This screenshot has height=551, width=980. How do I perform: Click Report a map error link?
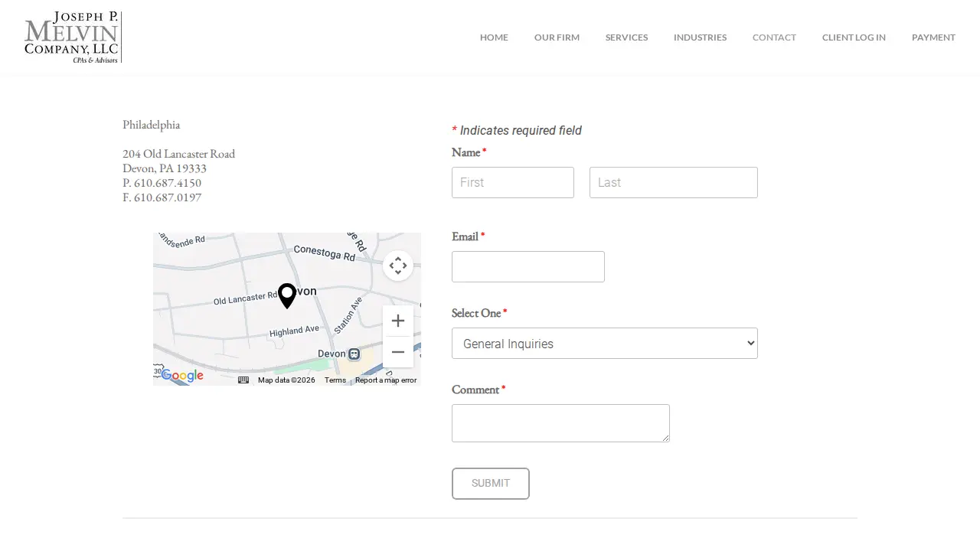(386, 380)
